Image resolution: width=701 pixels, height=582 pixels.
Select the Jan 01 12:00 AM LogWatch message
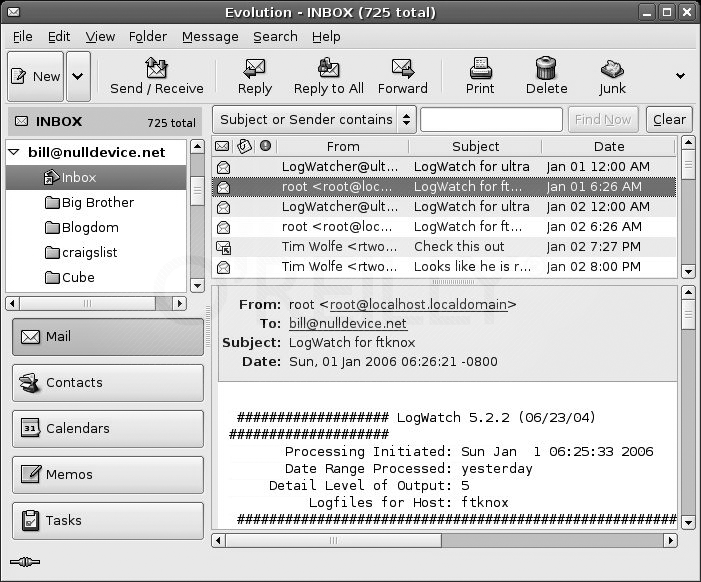pos(444,167)
